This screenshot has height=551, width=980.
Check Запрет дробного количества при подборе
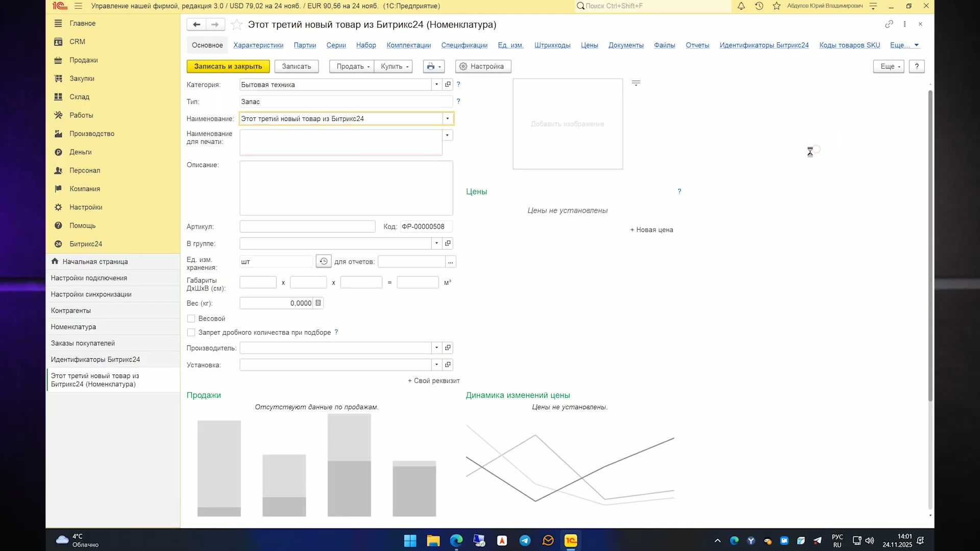pos(191,333)
